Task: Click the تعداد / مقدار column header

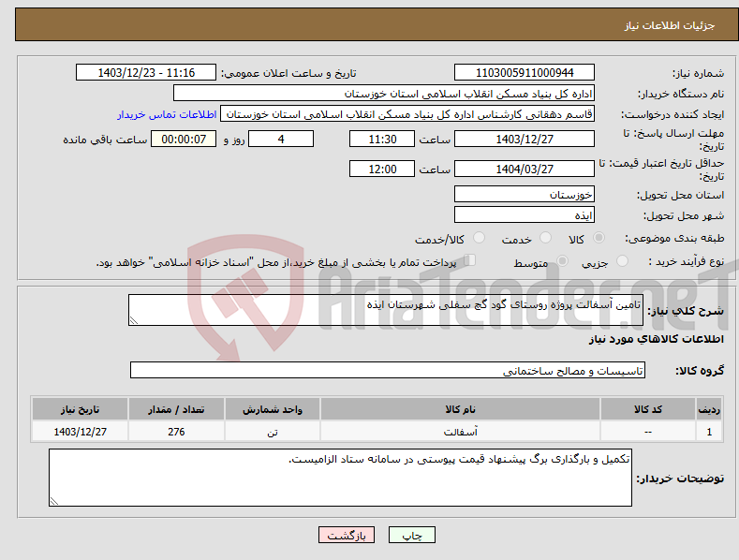Action: coord(176,409)
